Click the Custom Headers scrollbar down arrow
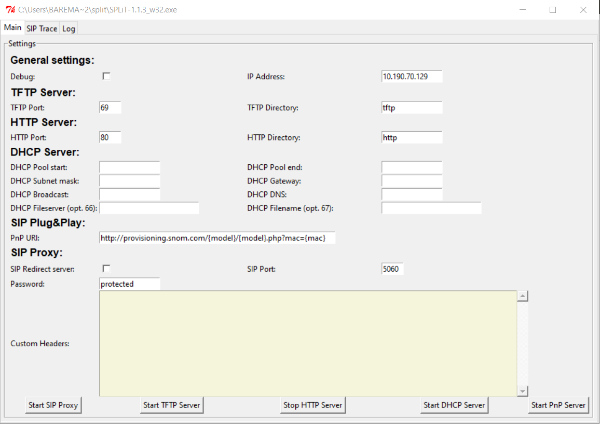 (522, 391)
